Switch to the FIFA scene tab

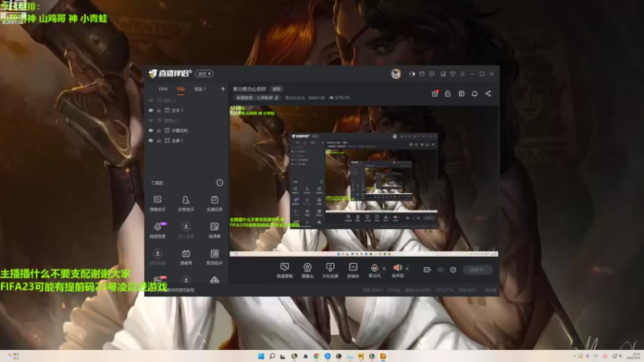(x=163, y=89)
